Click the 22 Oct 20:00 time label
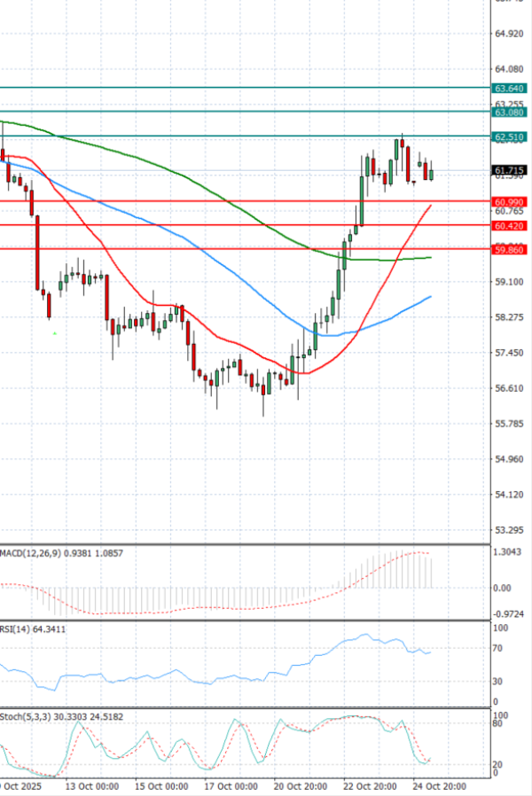Viewport: 532px width, 796px height. pos(371,786)
